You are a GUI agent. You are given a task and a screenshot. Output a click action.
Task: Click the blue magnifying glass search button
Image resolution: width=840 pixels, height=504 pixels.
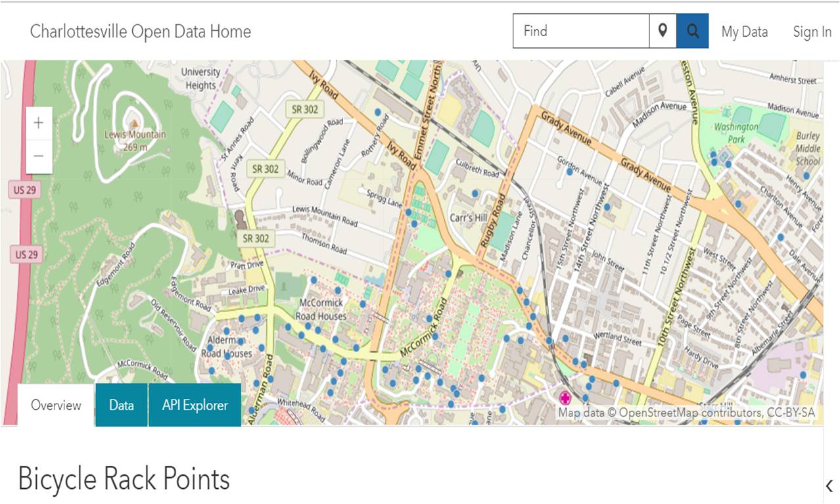pyautogui.click(x=692, y=31)
